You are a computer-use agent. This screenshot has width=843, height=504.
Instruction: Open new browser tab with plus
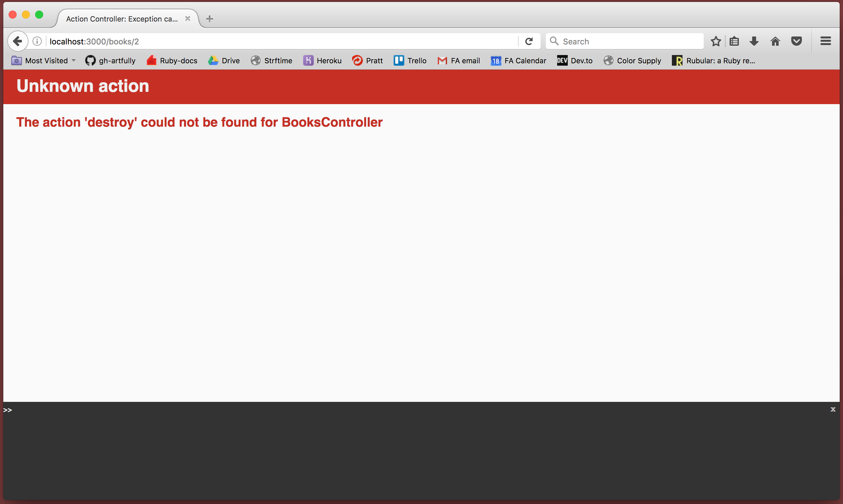209,19
